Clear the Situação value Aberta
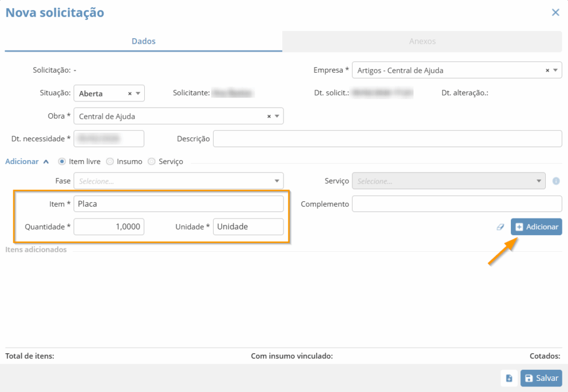Screen dimensions: 568x392 [130, 94]
